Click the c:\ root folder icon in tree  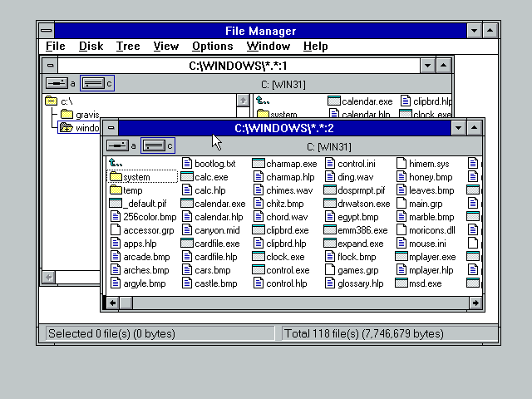click(52, 101)
